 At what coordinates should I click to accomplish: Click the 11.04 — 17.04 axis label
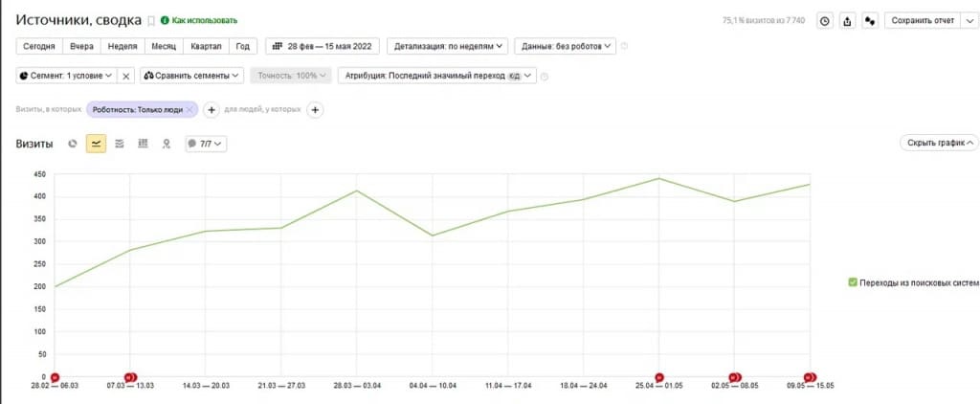508,386
